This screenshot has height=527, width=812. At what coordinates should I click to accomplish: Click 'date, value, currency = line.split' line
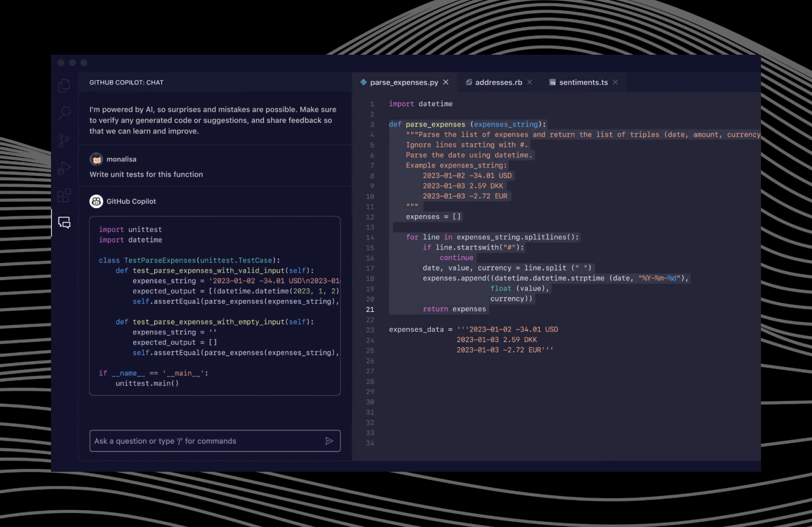507,268
